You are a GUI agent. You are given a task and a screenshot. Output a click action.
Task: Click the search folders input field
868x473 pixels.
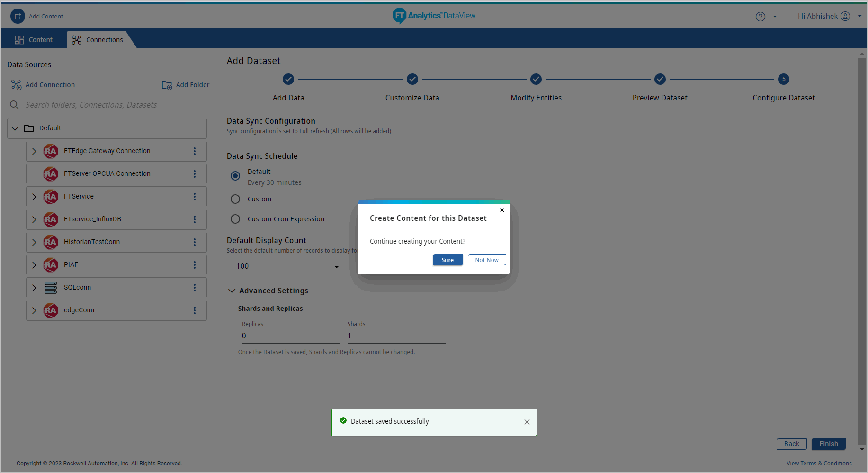click(x=114, y=105)
